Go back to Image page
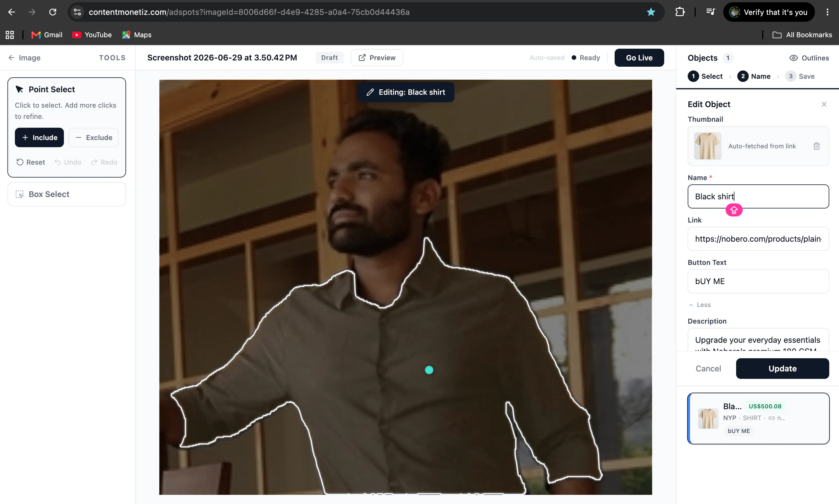This screenshot has height=504, width=839. pos(24,58)
